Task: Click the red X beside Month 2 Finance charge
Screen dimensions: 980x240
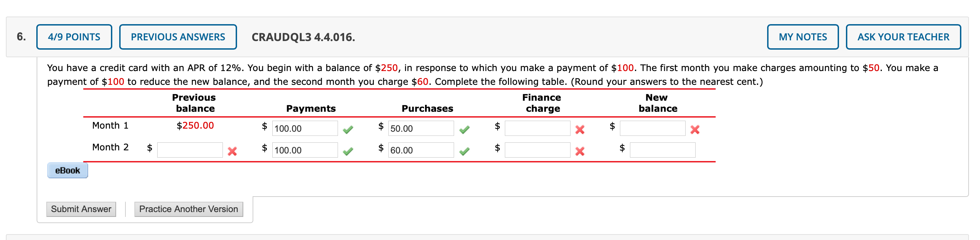Action: (x=580, y=151)
